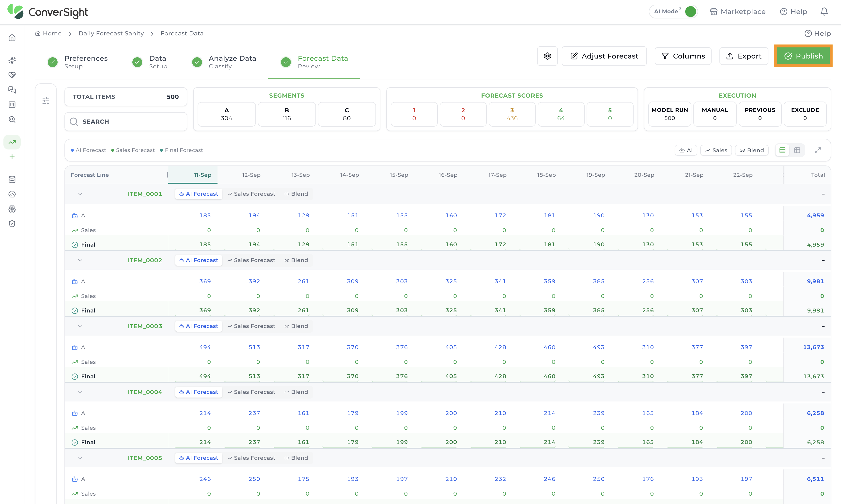This screenshot has height=504, width=841.
Task: Switch to the row list view icon
Action: tap(782, 150)
